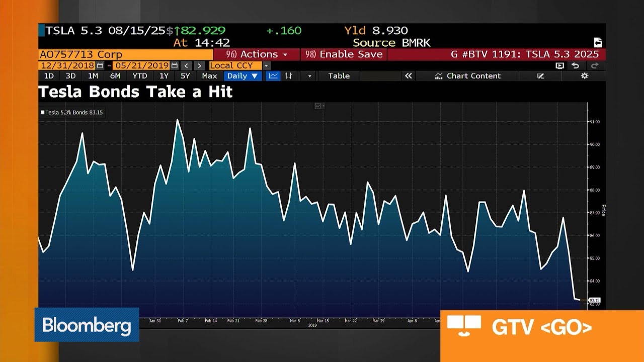Viewport: 644px width, 362px height.
Task: Step the date range backward
Action: coord(186,66)
